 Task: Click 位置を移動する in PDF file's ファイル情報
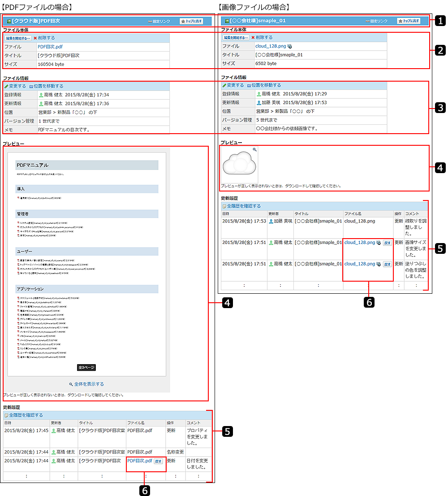48,86
